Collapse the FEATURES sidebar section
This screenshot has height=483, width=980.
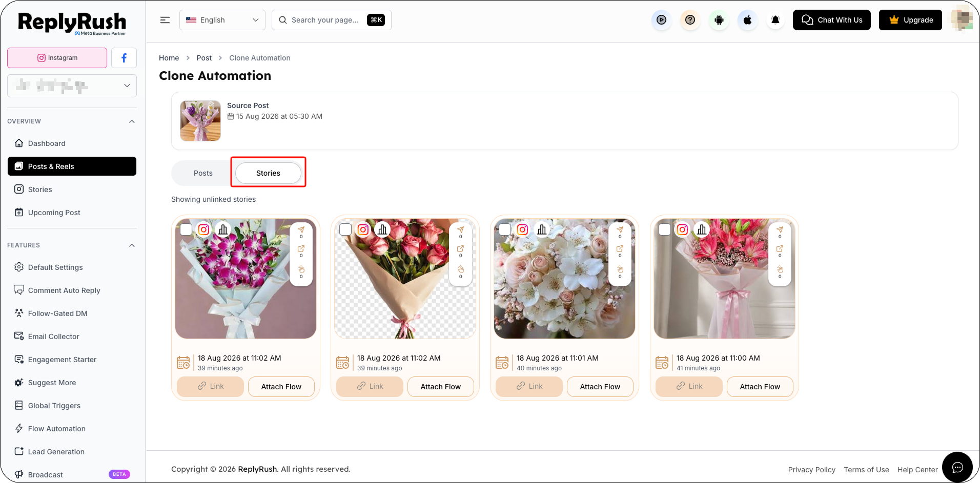pos(132,245)
